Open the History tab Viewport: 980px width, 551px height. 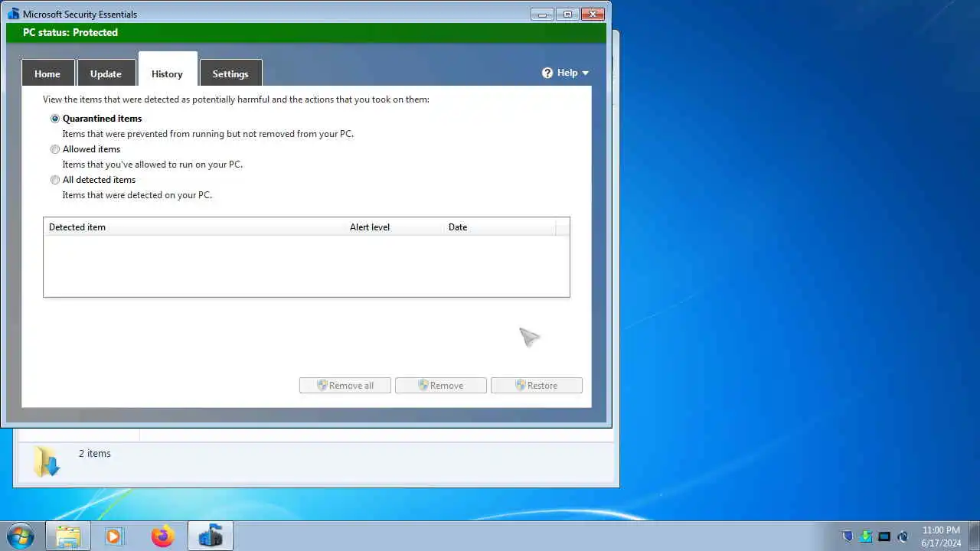pyautogui.click(x=167, y=70)
